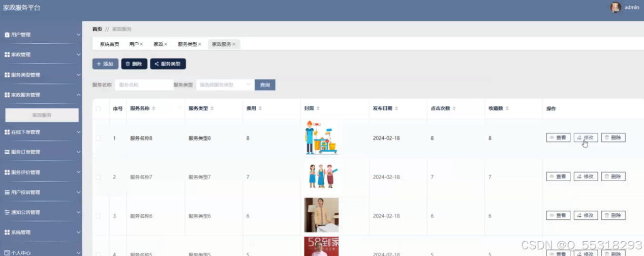Click 修改 for 服务名称7
The width and height of the screenshot is (644, 256).
(586, 177)
